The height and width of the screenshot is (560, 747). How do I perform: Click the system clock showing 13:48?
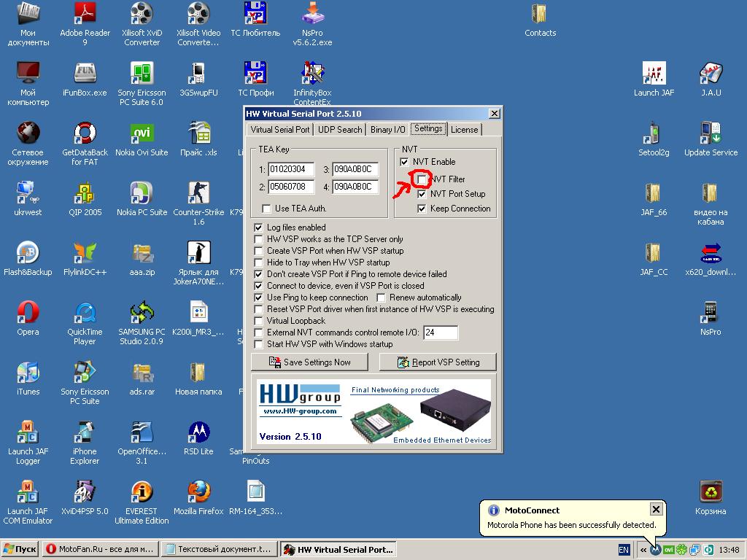pyautogui.click(x=729, y=550)
